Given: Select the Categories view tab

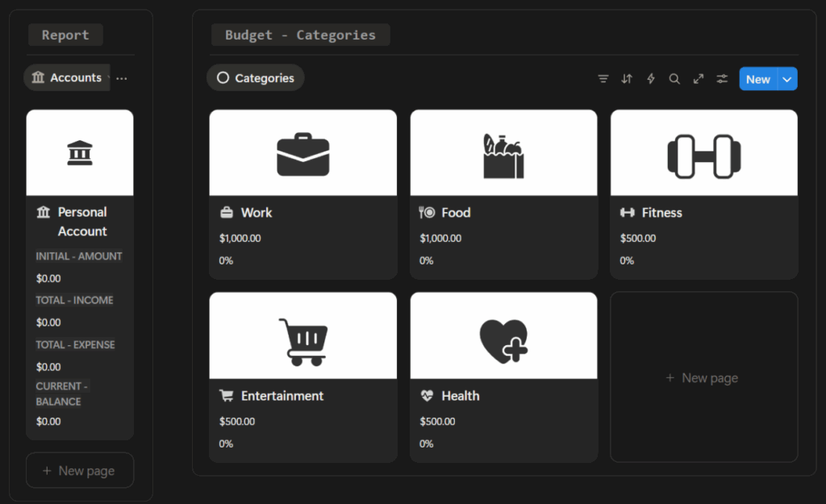Looking at the screenshot, I should pyautogui.click(x=256, y=78).
